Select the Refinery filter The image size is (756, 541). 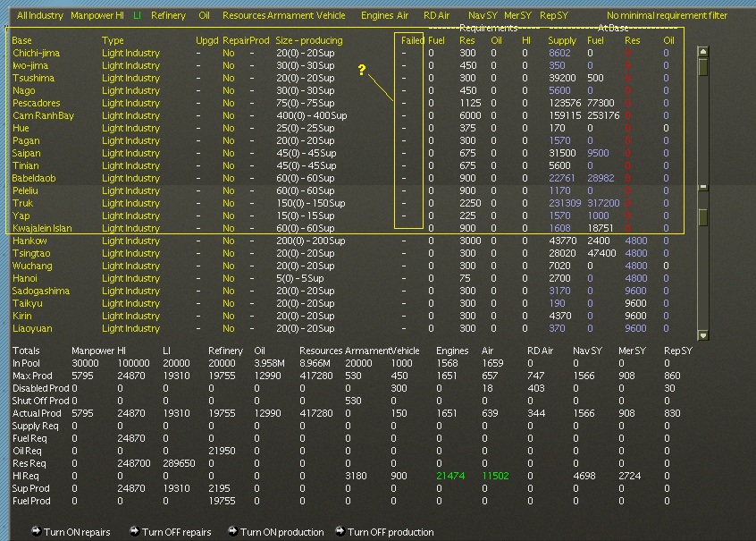point(168,15)
